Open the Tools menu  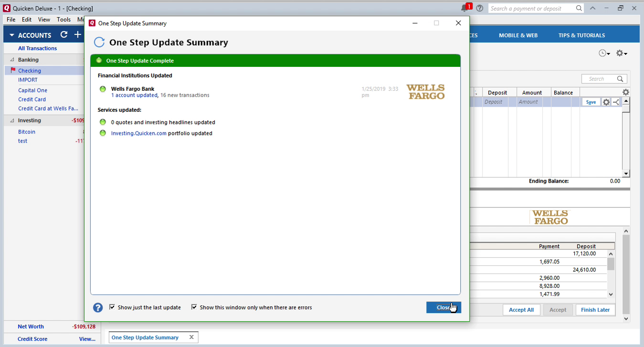(x=63, y=20)
